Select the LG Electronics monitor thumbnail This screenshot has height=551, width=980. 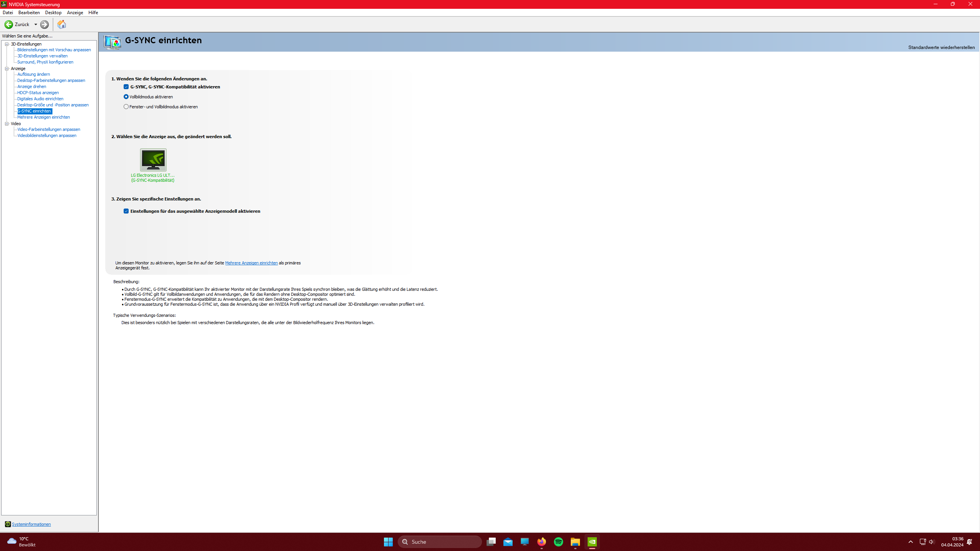tap(153, 160)
